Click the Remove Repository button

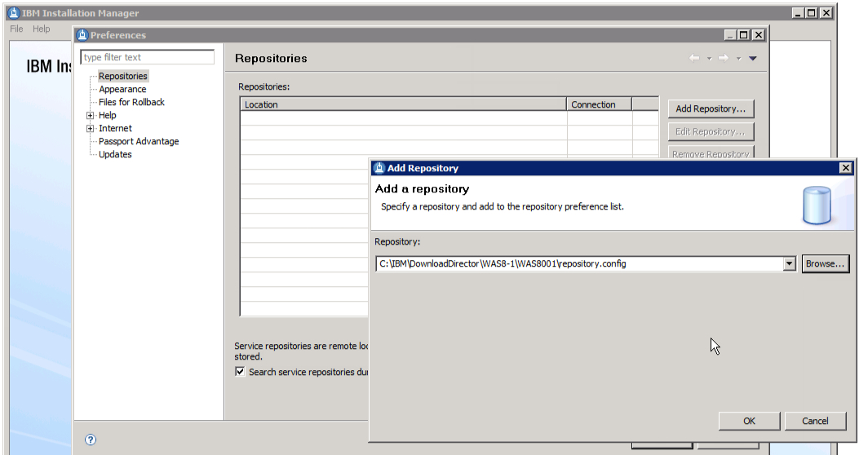(x=711, y=153)
